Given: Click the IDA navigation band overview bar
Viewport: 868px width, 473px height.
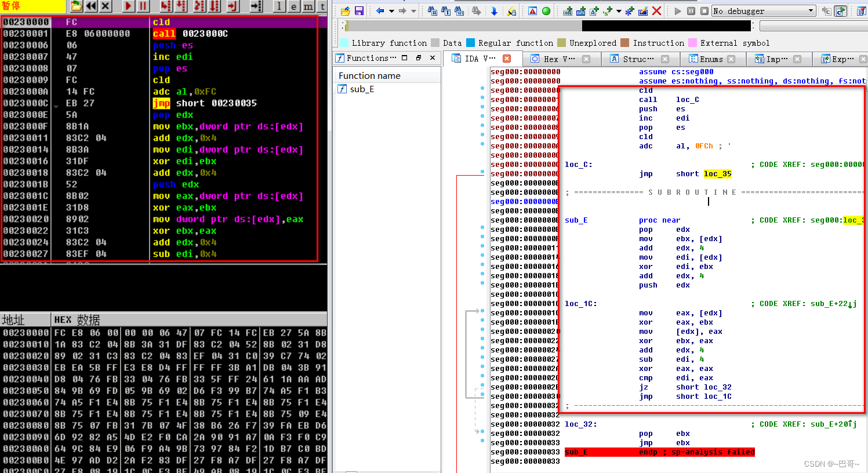Looking at the screenshot, I should [549, 26].
